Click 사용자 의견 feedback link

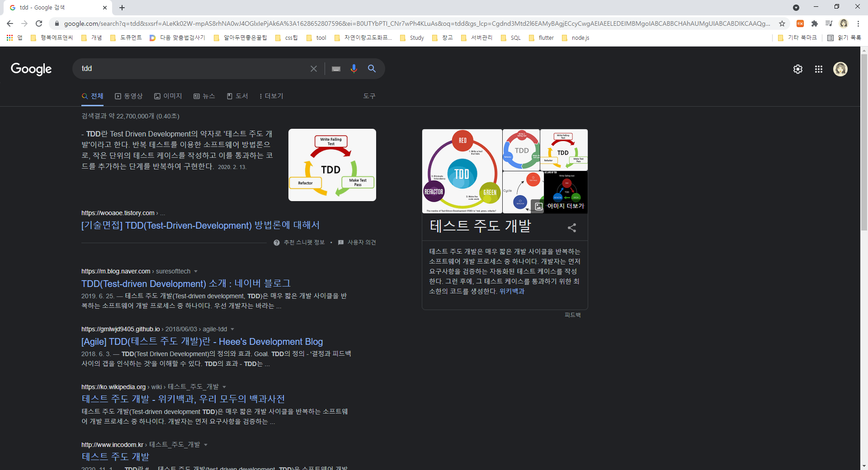pyautogui.click(x=357, y=243)
